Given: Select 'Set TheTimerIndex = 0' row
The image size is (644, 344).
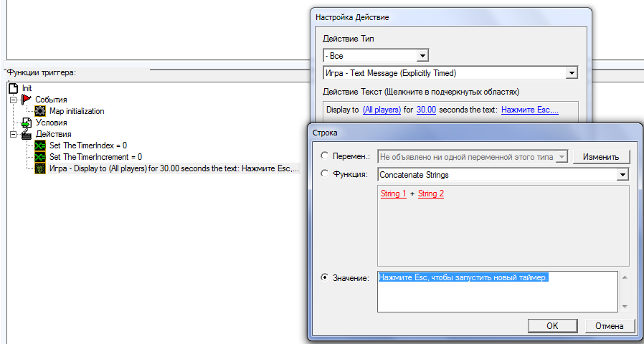Looking at the screenshot, I should (x=88, y=145).
